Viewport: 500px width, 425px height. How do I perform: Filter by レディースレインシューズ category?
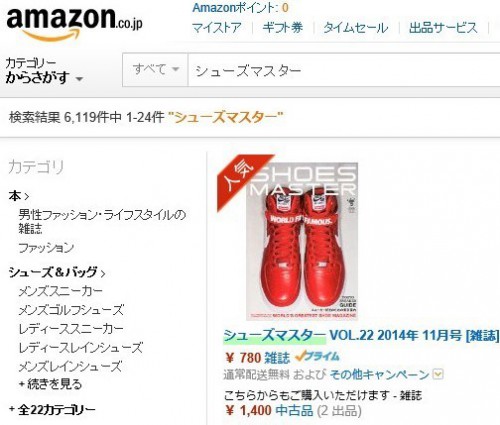click(x=80, y=348)
